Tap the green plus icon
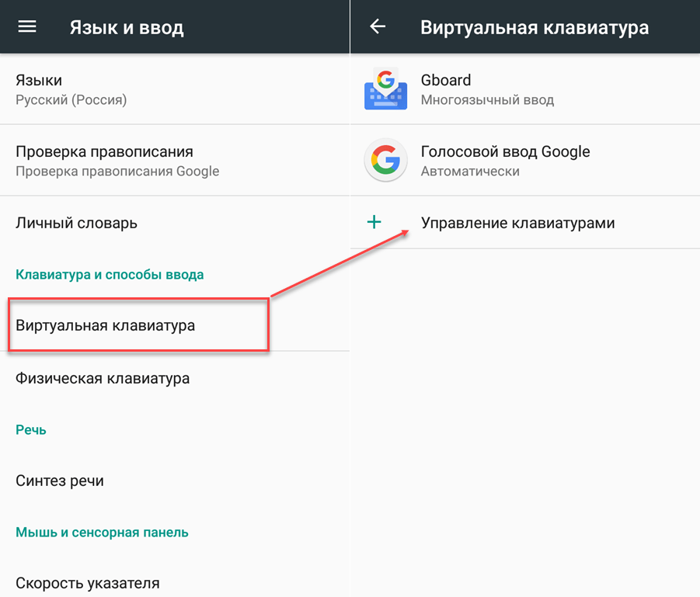 (374, 222)
